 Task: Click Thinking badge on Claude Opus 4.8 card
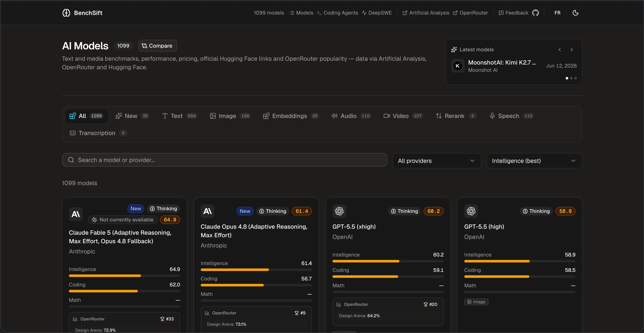273,211
